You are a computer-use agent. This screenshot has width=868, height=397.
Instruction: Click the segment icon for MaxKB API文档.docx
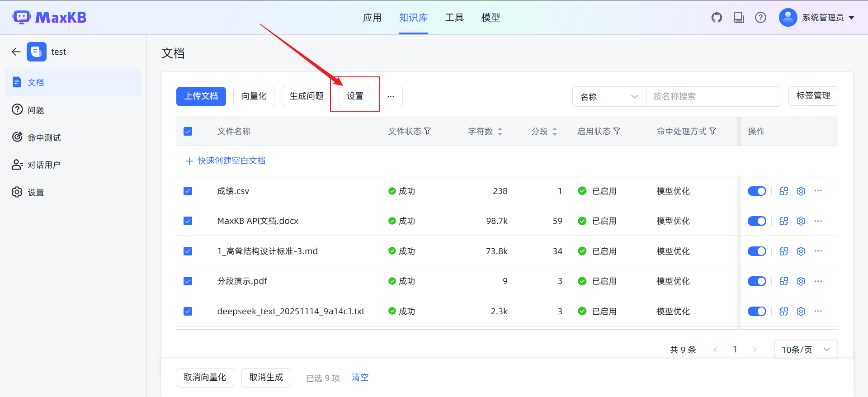(x=783, y=221)
